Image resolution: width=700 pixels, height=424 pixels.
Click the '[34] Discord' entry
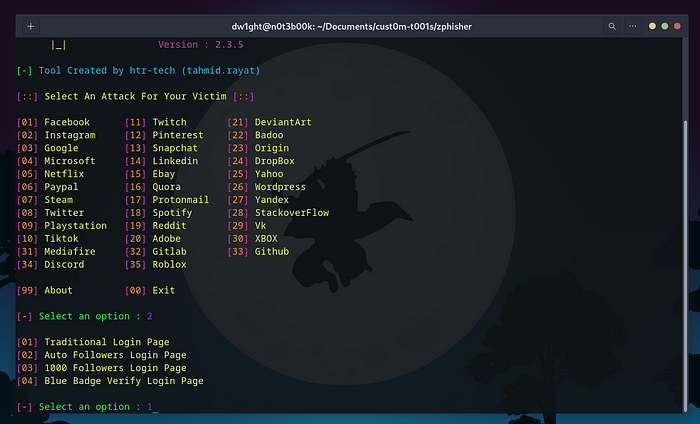pyautogui.click(x=50, y=265)
